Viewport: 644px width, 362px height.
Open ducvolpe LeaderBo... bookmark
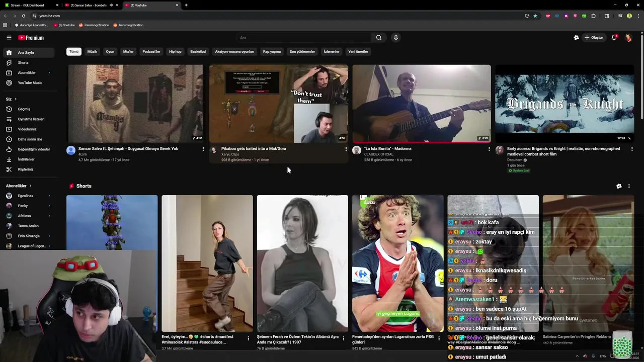point(31,25)
